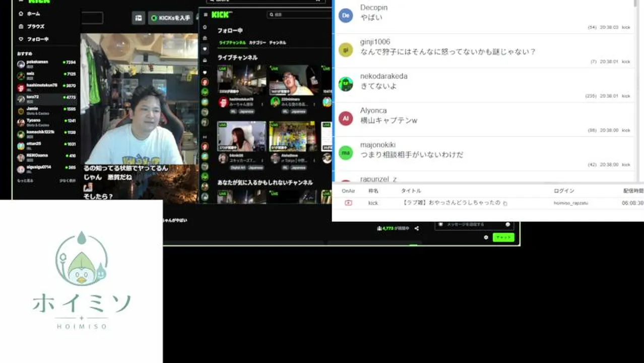Open ホーム in the left Kick sidebar
Screen dimensions: 644x363
(x=29, y=14)
